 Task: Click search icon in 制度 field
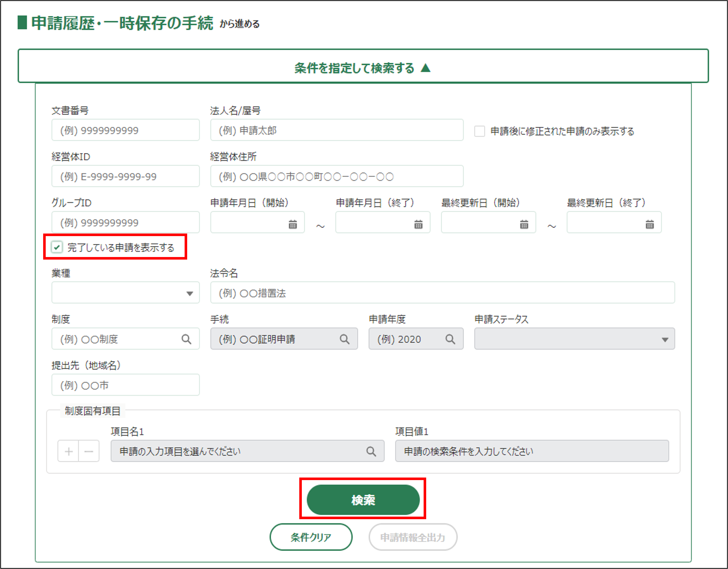pos(186,339)
